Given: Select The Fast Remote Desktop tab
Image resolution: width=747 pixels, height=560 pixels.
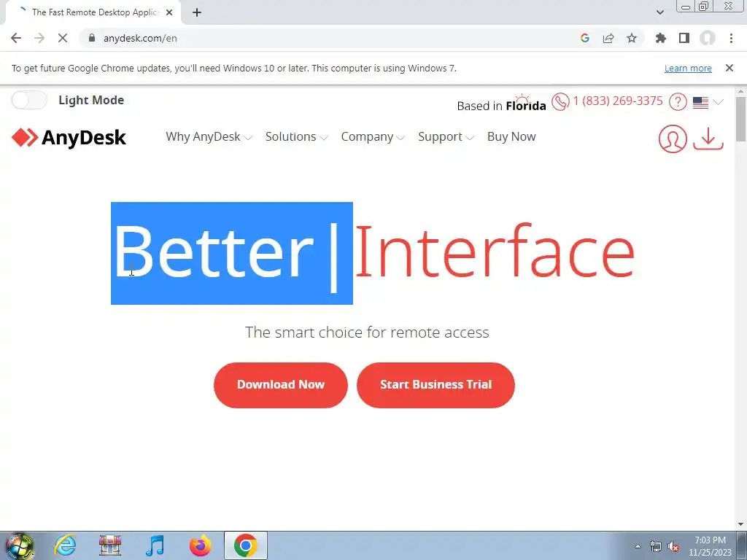Looking at the screenshot, I should pyautogui.click(x=93, y=12).
